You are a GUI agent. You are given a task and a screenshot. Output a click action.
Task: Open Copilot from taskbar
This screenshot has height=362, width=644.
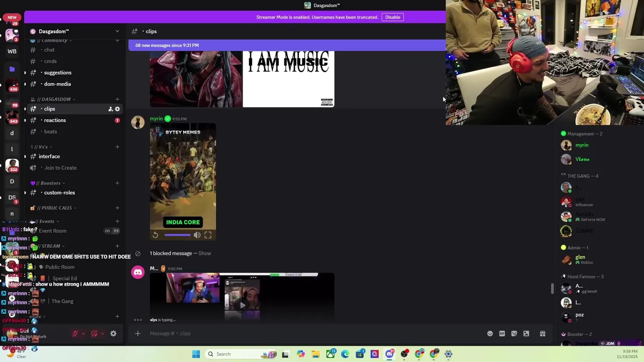coord(301,354)
